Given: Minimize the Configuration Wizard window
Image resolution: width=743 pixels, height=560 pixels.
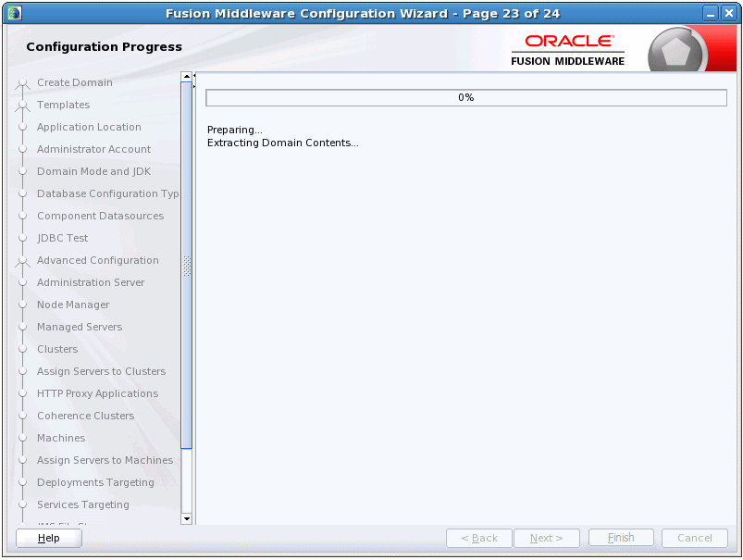Looking at the screenshot, I should pos(711,13).
